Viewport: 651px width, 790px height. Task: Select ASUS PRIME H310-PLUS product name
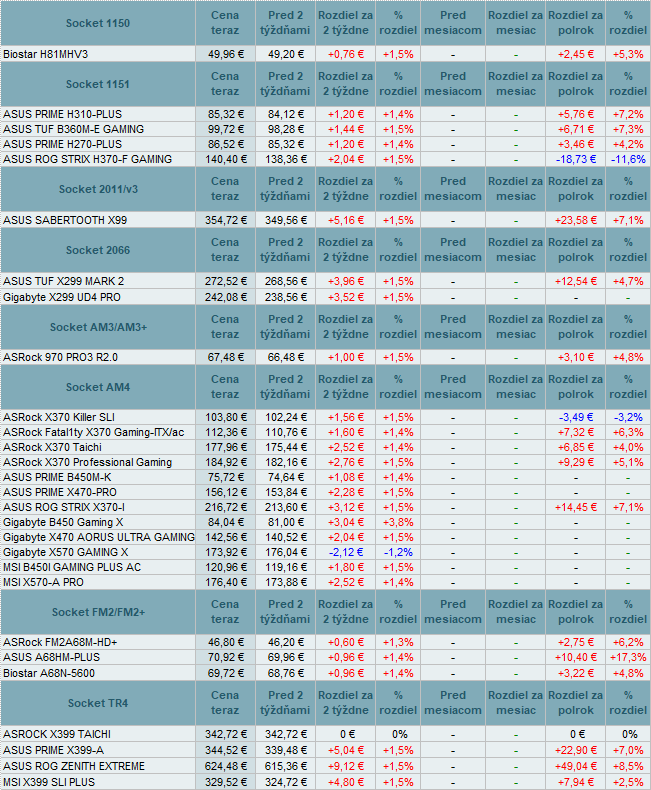pyautogui.click(x=62, y=114)
